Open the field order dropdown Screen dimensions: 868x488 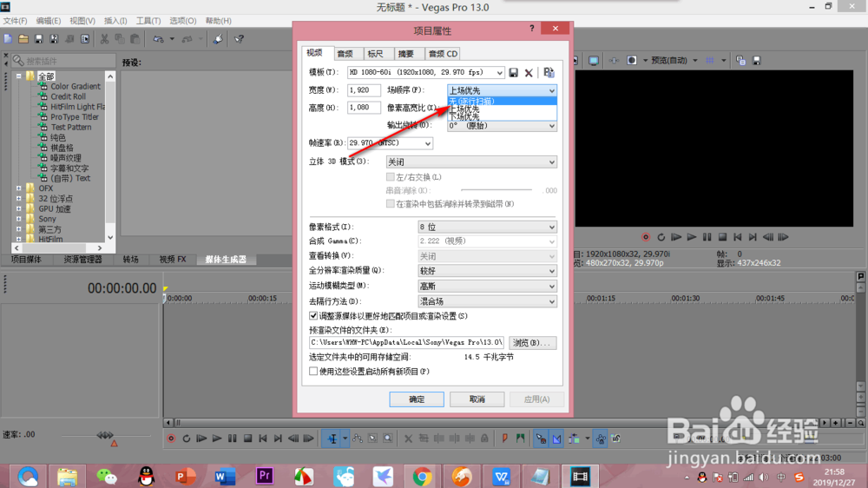(502, 90)
